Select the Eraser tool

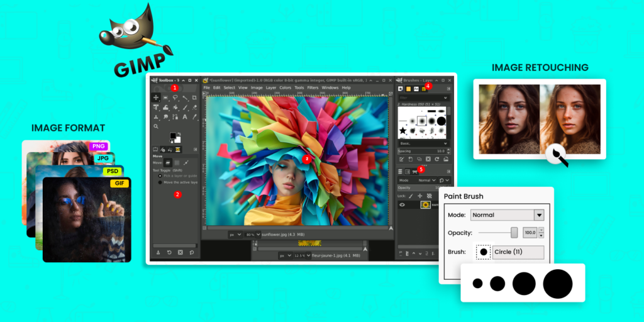pos(195,107)
